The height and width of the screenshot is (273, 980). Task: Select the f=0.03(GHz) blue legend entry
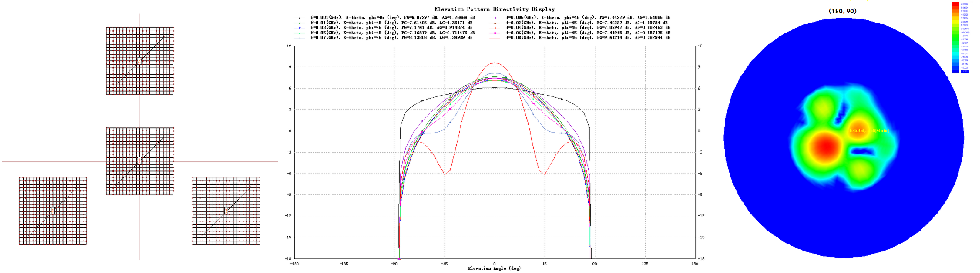(383, 27)
